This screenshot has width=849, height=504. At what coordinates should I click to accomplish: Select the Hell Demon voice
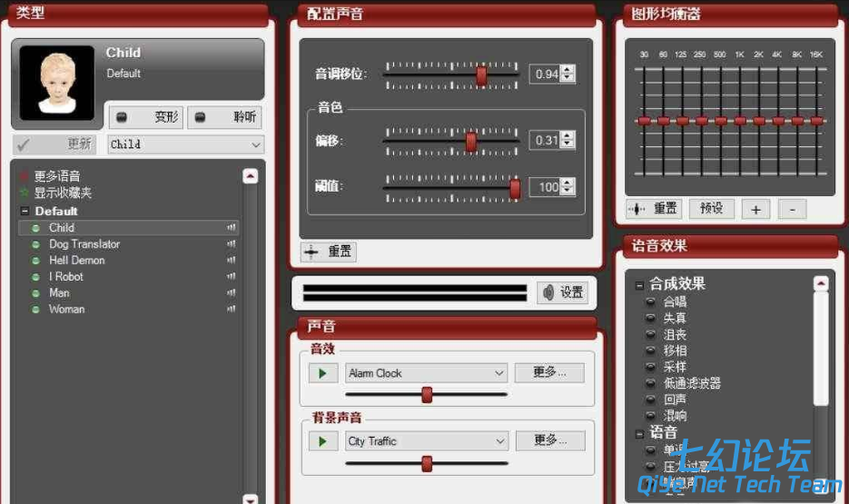[x=76, y=261]
